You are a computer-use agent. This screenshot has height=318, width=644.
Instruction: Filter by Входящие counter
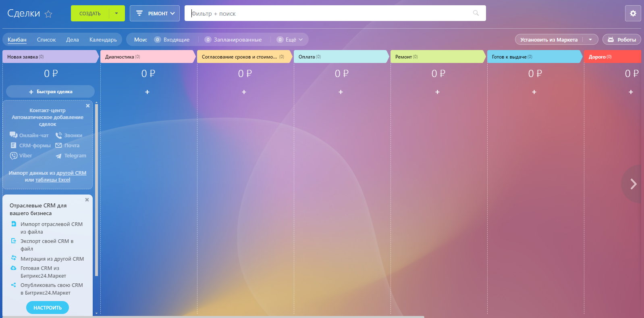coord(172,40)
